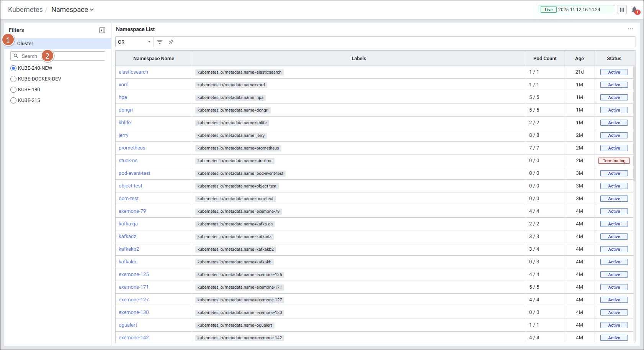Click the search magnifier icon
The height and width of the screenshot is (350, 644).
click(x=16, y=56)
